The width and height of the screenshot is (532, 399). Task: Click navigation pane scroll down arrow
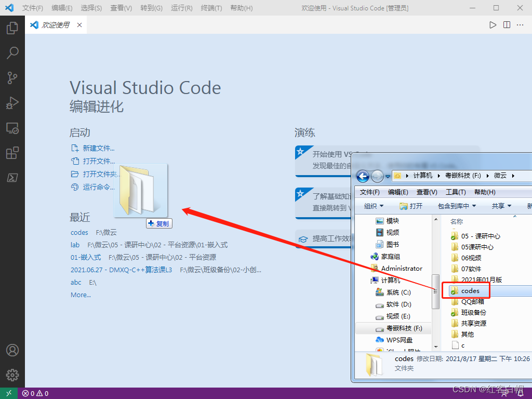436,347
